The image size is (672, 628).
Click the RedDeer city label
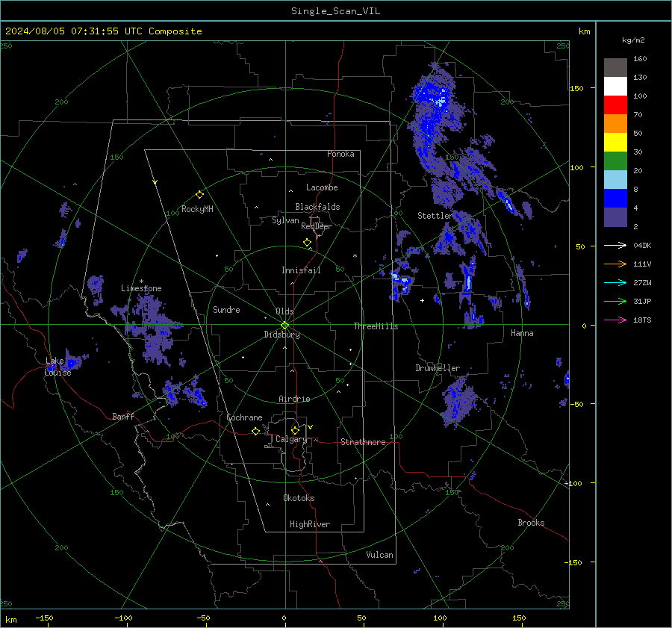pyautogui.click(x=317, y=226)
